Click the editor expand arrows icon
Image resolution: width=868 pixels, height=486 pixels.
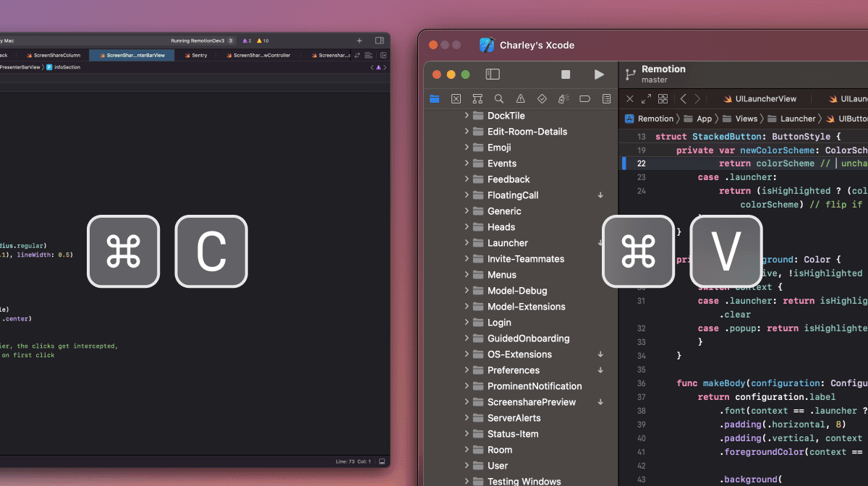[646, 99]
